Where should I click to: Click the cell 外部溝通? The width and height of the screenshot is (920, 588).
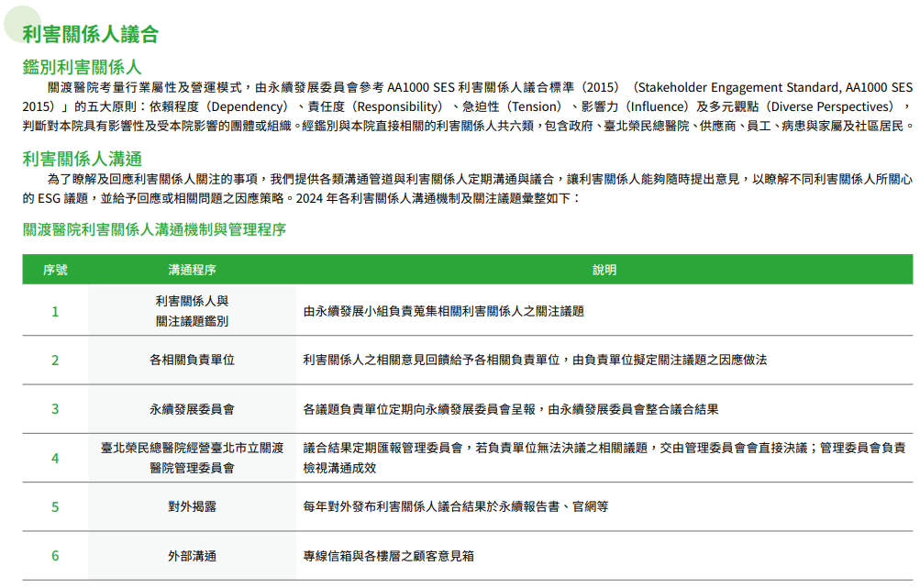tap(192, 556)
